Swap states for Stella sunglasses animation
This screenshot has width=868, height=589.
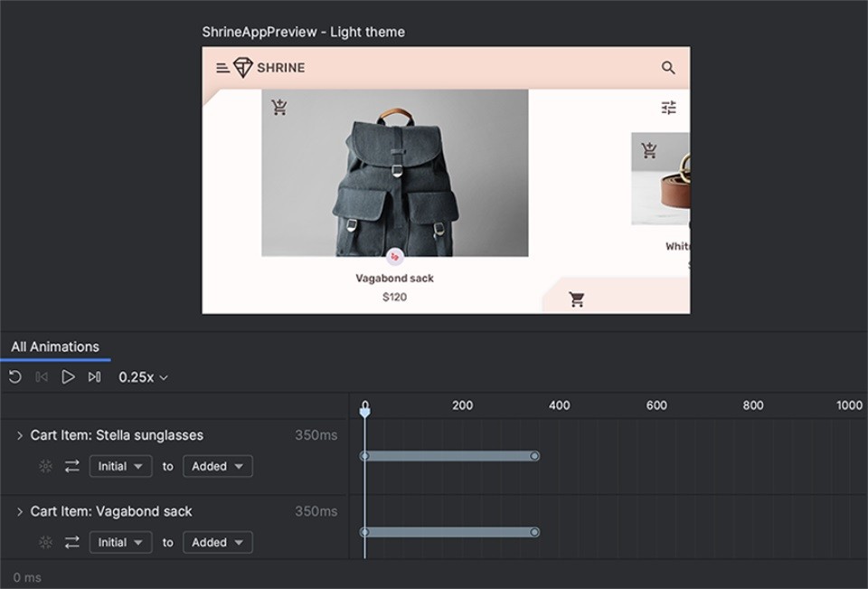72,467
